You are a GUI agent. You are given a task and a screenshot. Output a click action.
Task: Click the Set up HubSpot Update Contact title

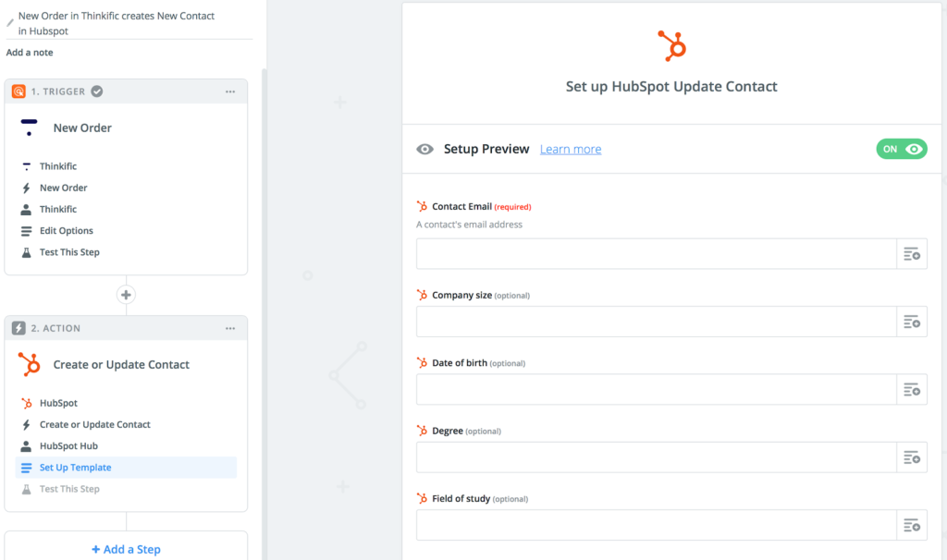(x=671, y=86)
